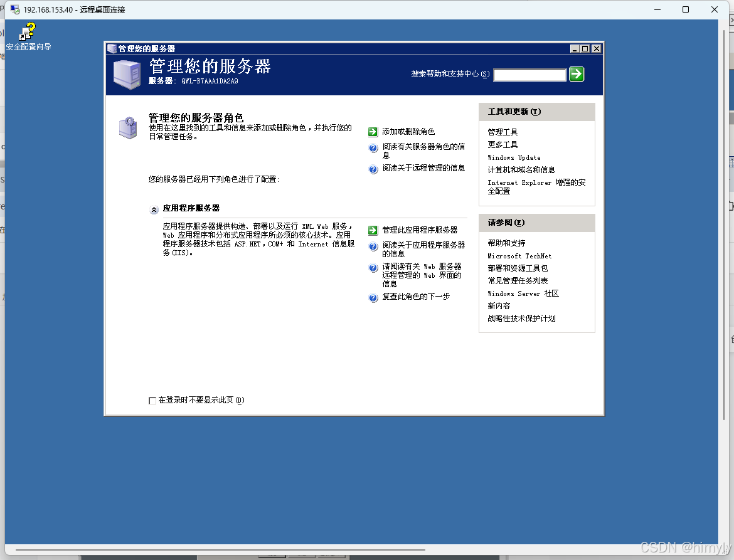Click server name QWL-B7AAA1DA2A9 text

210,81
